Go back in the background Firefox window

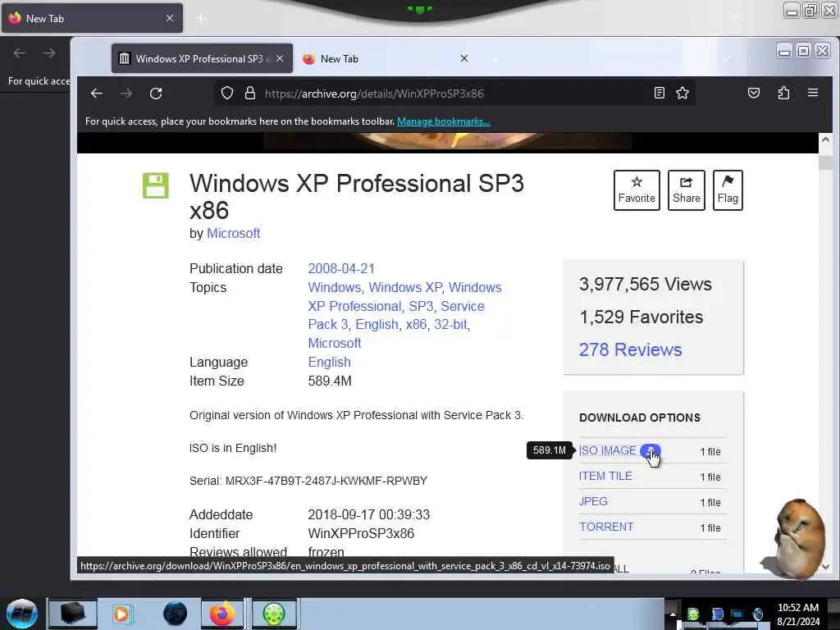point(20,53)
